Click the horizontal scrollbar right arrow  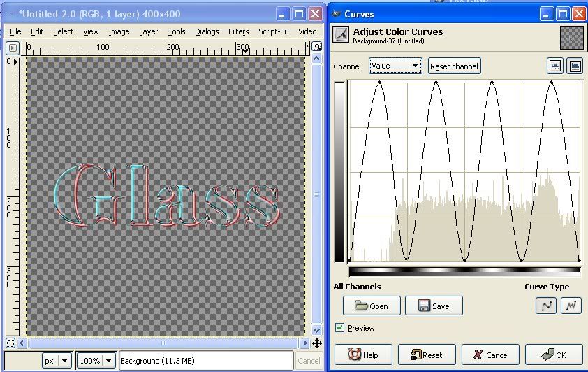click(304, 343)
